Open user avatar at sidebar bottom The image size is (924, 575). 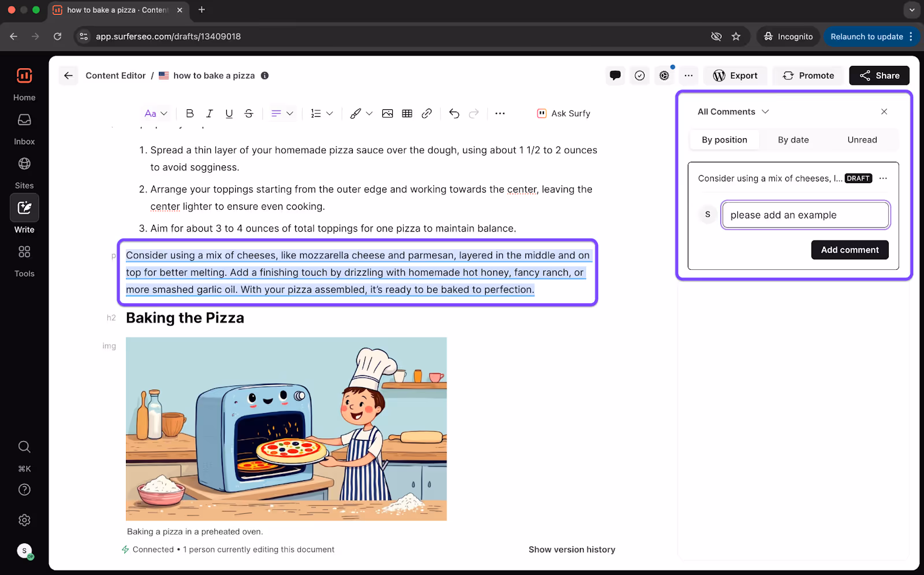(x=25, y=551)
